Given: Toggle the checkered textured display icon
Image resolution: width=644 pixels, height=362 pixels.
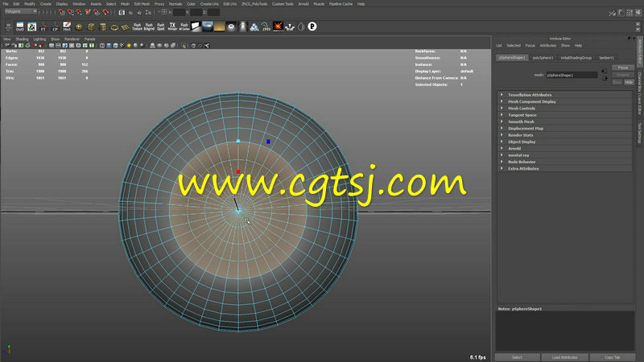Looking at the screenshot, I should [x=122, y=46].
